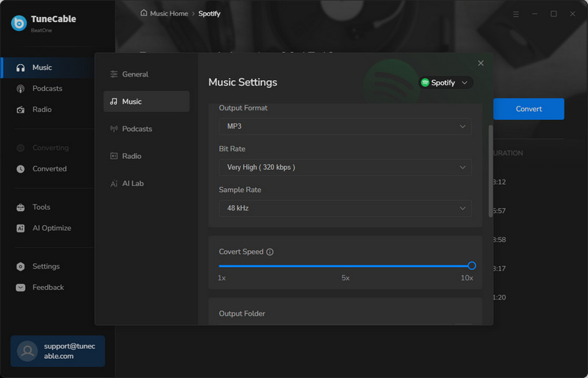Click the Covert Speed info icon
The image size is (588, 378).
pyautogui.click(x=270, y=252)
